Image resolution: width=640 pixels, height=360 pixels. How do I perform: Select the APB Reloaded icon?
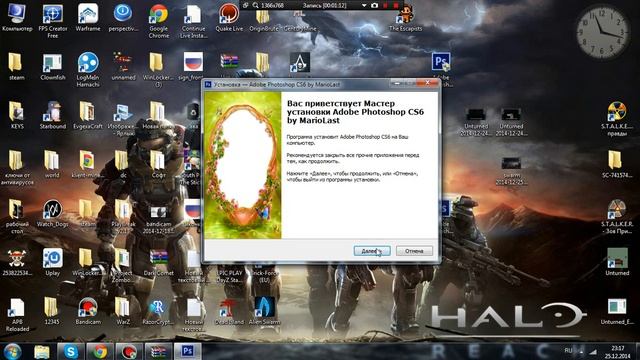tap(17, 314)
